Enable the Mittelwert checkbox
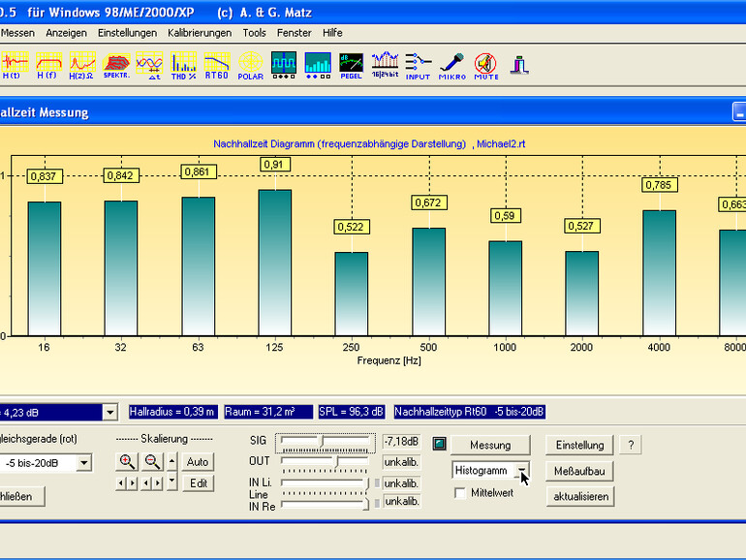This screenshot has width=746, height=560. click(460, 492)
